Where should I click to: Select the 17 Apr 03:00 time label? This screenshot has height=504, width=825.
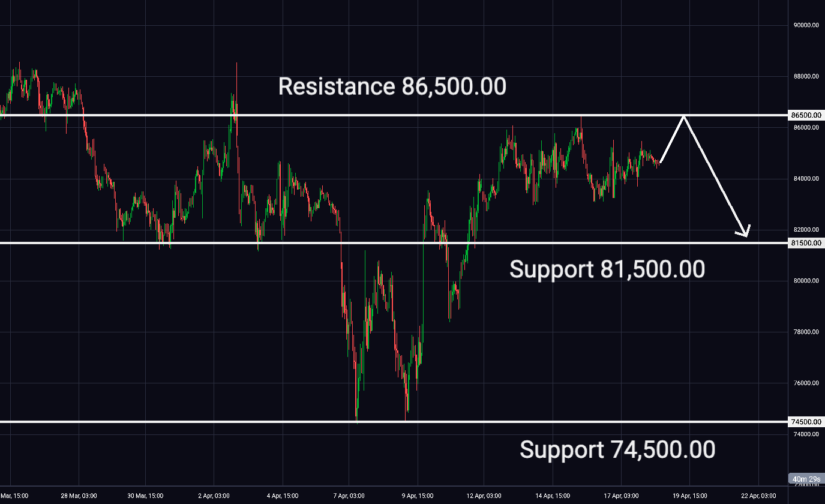[622, 496]
